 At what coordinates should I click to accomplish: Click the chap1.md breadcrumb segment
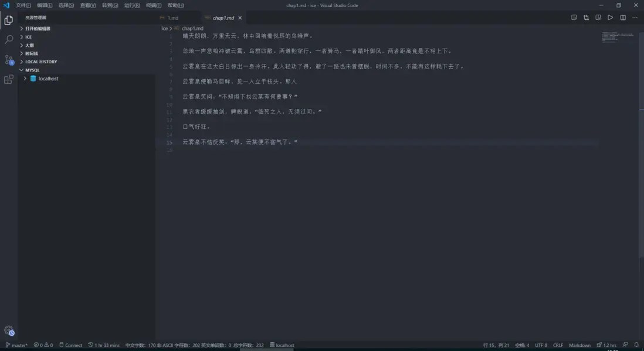click(x=192, y=28)
